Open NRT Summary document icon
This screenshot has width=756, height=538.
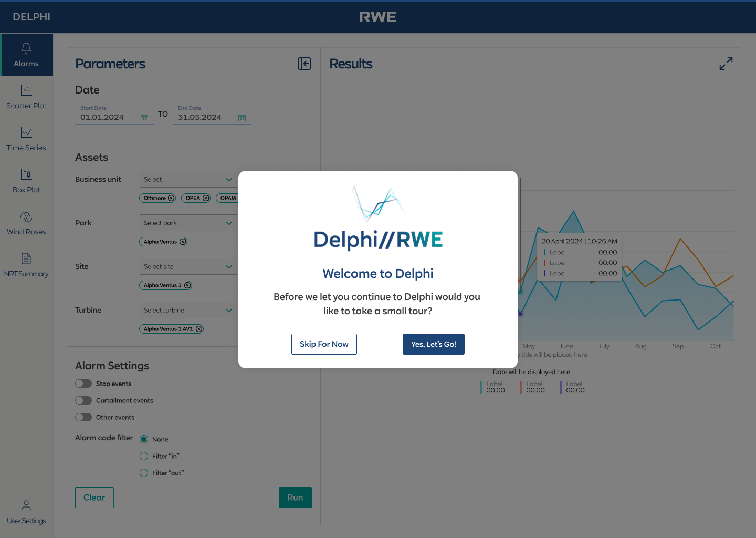tap(26, 258)
